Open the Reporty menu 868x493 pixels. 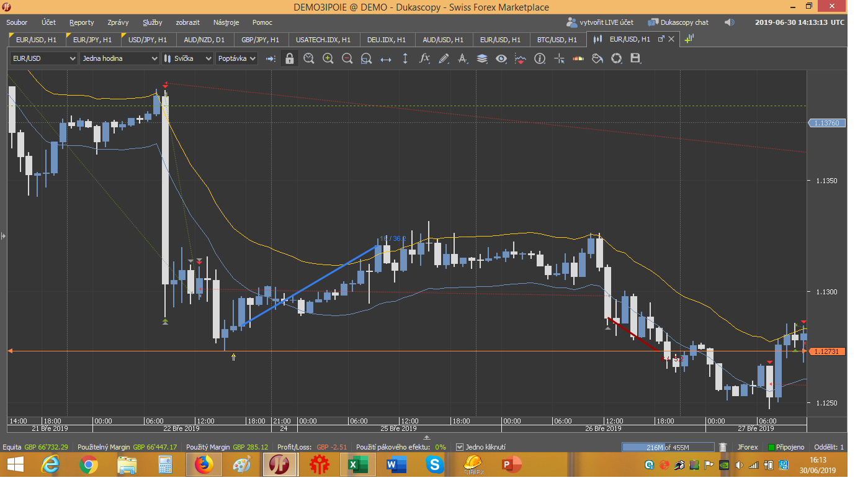(x=82, y=22)
